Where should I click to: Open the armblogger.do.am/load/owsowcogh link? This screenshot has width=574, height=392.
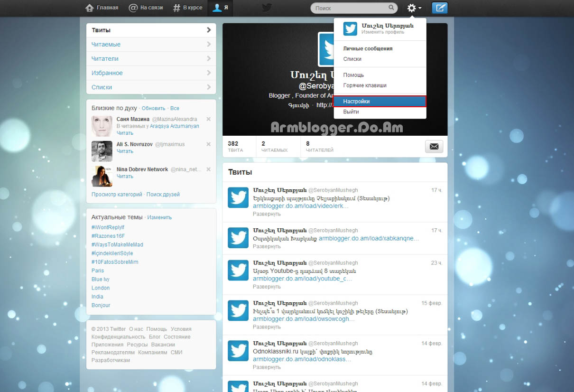tap(304, 319)
